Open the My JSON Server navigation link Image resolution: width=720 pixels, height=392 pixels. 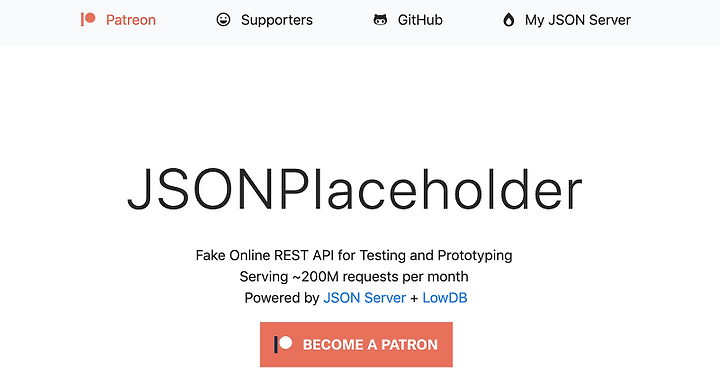578,20
